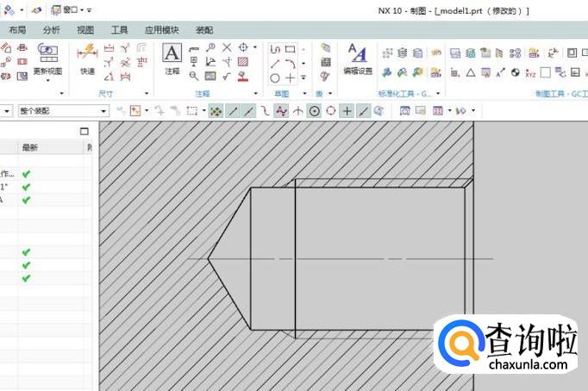Click the first green checkmark status in list
588x391 pixels.
pos(26,173)
